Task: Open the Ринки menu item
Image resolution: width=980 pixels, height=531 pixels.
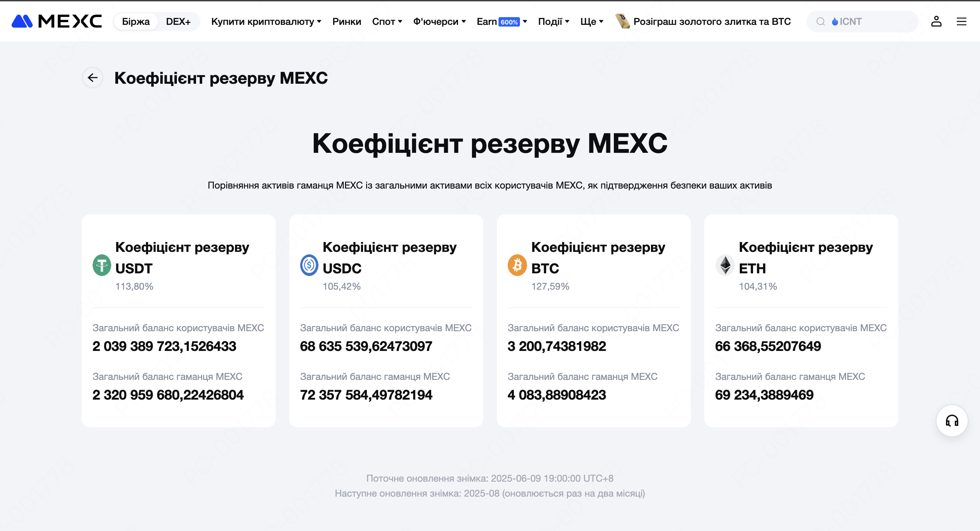Action: (x=347, y=21)
